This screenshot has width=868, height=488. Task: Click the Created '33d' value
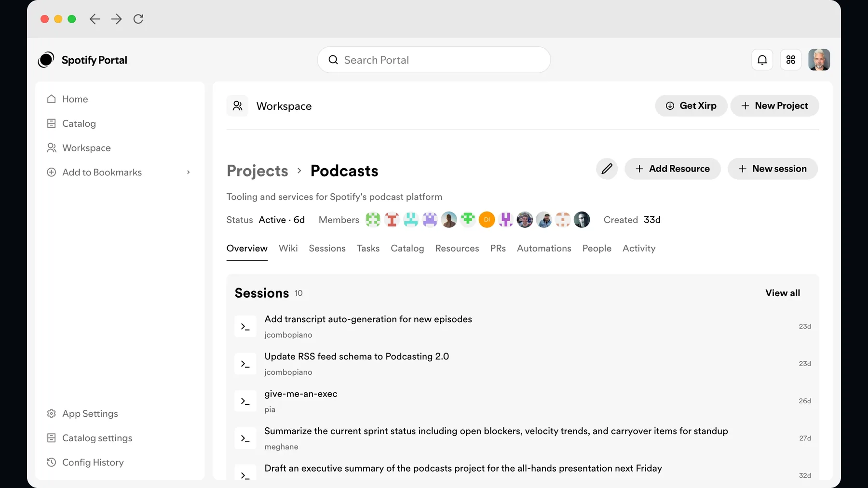click(x=652, y=220)
